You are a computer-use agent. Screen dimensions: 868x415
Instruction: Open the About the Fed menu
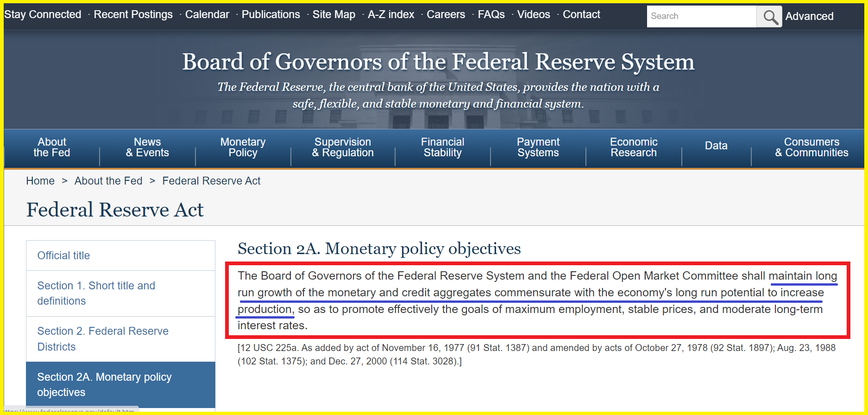(52, 147)
